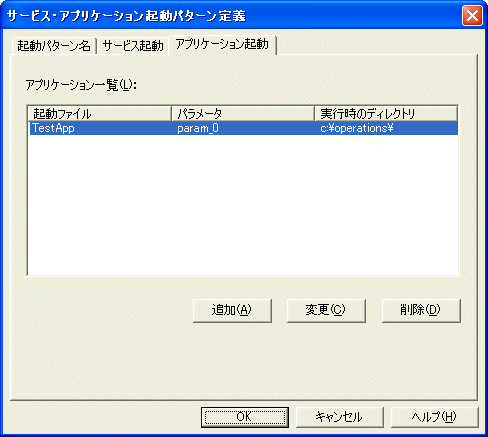Click the 変更(C) button

(x=326, y=311)
